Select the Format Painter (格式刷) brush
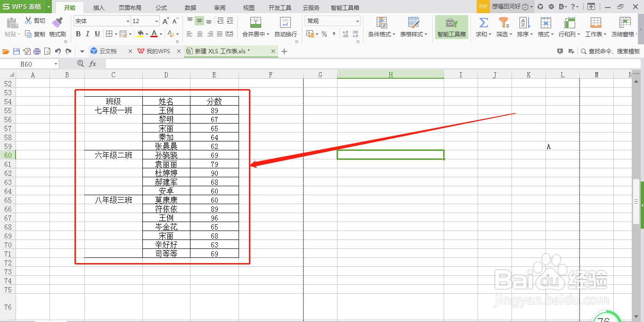This screenshot has height=322, width=644. click(x=57, y=27)
